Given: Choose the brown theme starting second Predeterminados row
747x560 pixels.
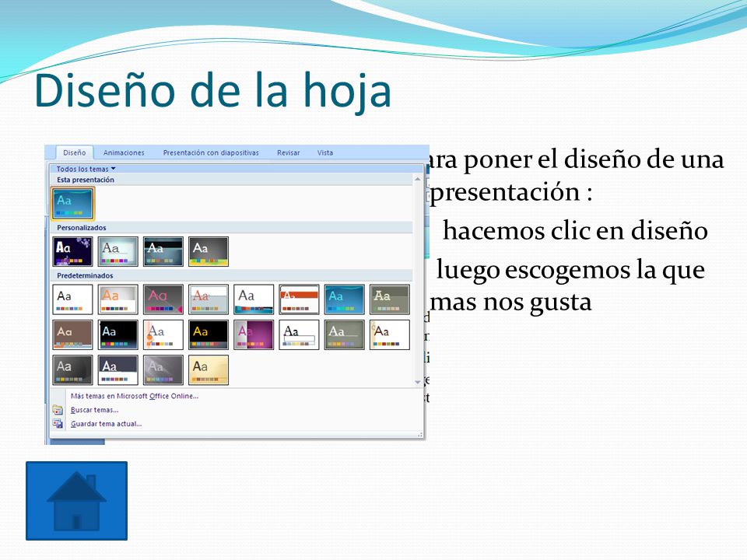Looking at the screenshot, I should click(73, 334).
